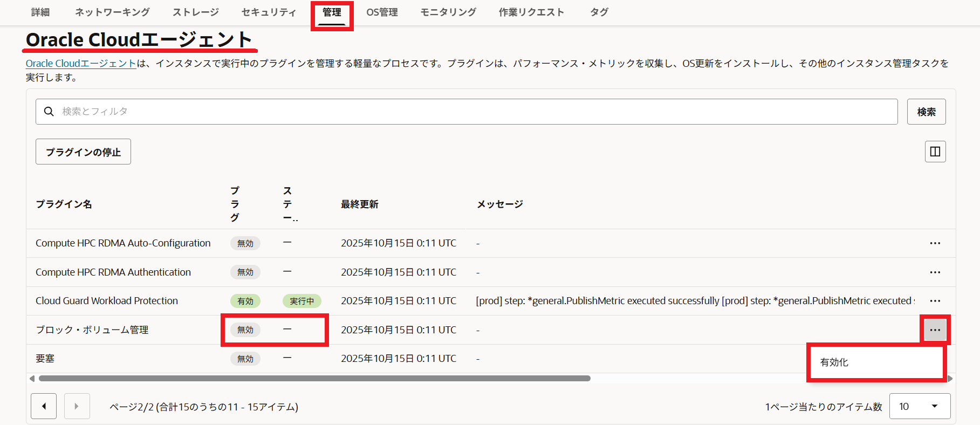This screenshot has width=980, height=425.
Task: Click 無効 badge in RDMA Authentication row
Action: point(245,272)
